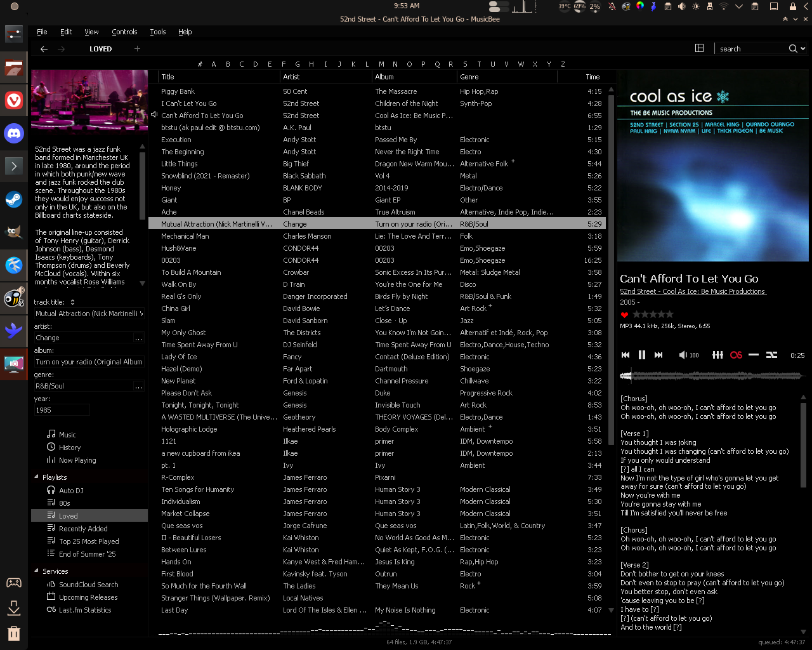Jump to letter M in alphabet bar
Image resolution: width=812 pixels, height=650 pixels.
coord(381,64)
